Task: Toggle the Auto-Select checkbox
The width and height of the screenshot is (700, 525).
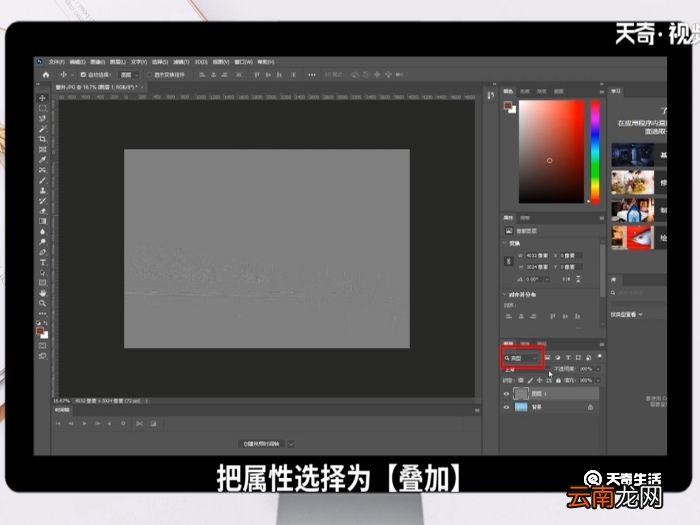Action: [x=83, y=75]
